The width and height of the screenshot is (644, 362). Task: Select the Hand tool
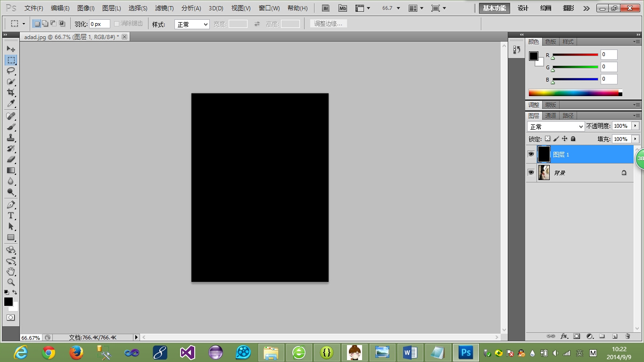click(x=11, y=271)
